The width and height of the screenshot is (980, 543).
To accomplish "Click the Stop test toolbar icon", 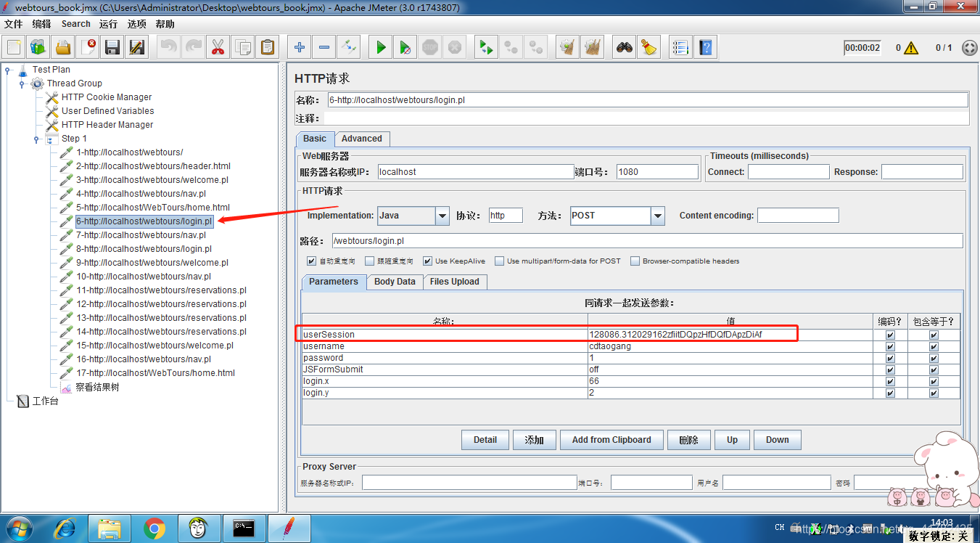I will click(x=429, y=48).
